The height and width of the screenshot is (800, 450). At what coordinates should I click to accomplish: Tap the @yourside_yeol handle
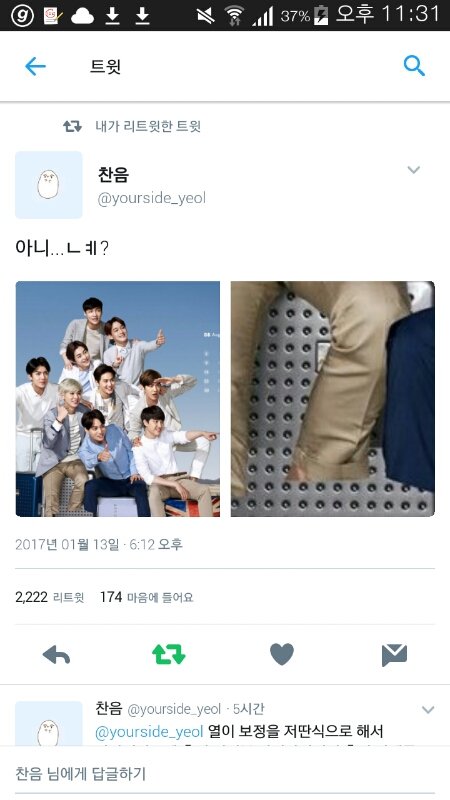coord(152,198)
